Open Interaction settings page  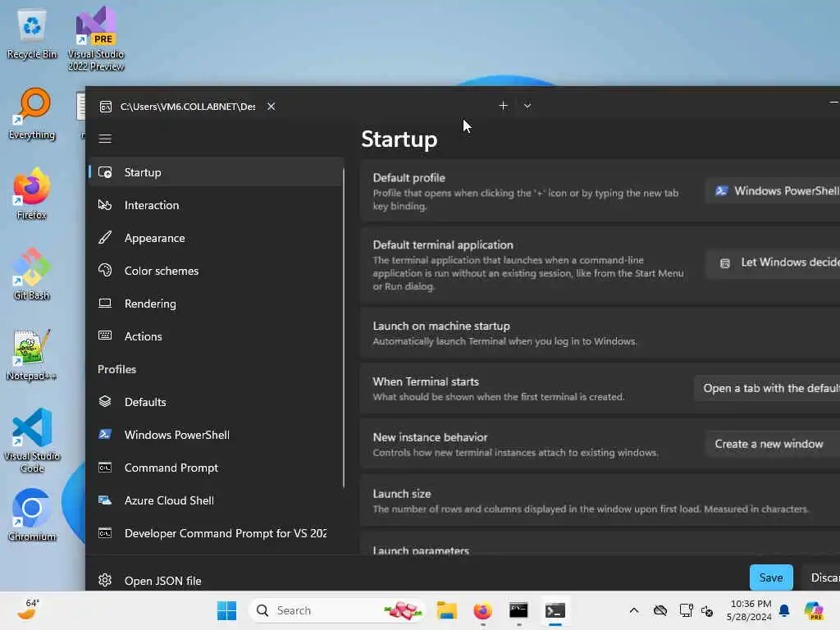click(x=216, y=205)
